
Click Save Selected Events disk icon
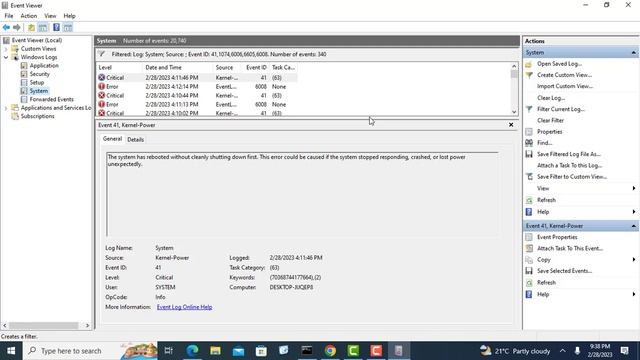[529, 271]
